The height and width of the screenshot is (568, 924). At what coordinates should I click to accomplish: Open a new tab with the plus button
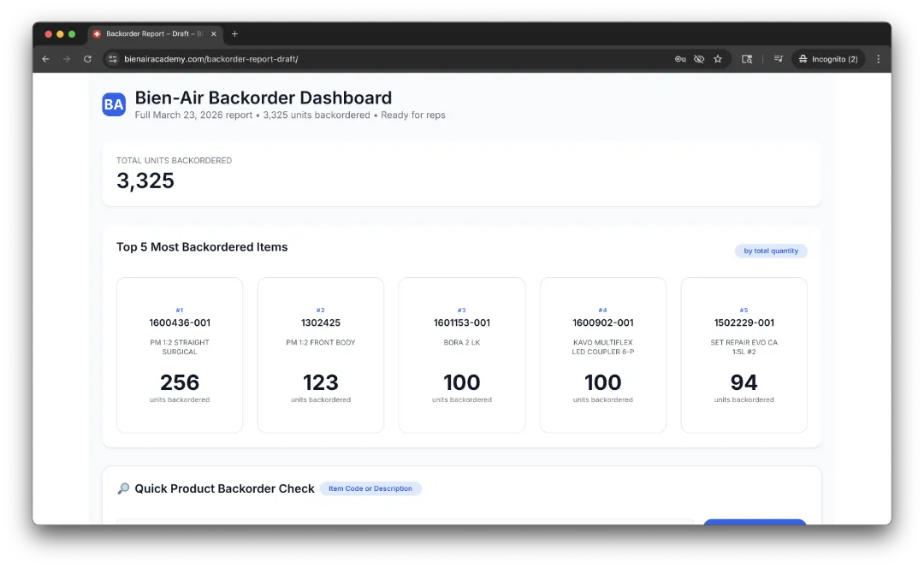(234, 34)
